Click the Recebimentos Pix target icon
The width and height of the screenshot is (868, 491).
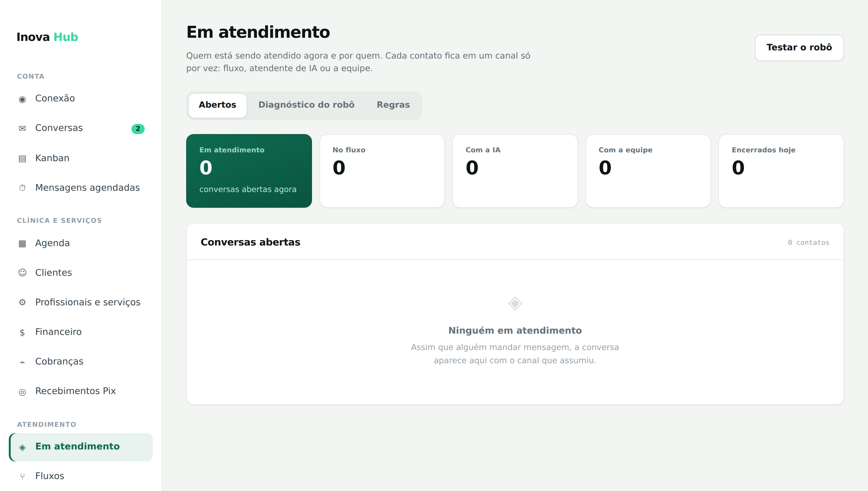pyautogui.click(x=22, y=392)
